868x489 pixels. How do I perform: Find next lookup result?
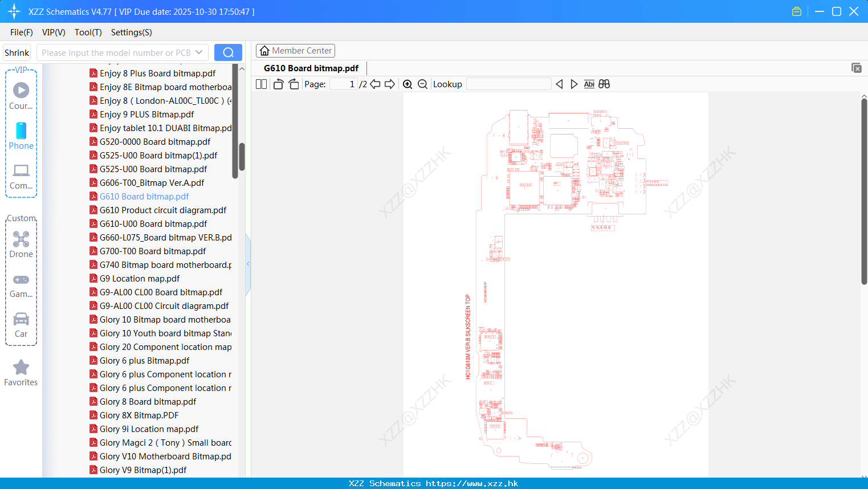tap(574, 84)
